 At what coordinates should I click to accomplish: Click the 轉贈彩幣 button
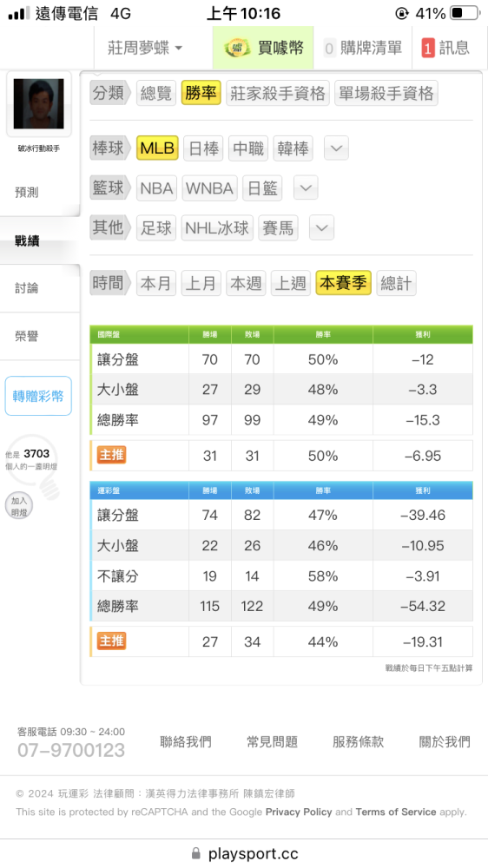[x=38, y=396]
